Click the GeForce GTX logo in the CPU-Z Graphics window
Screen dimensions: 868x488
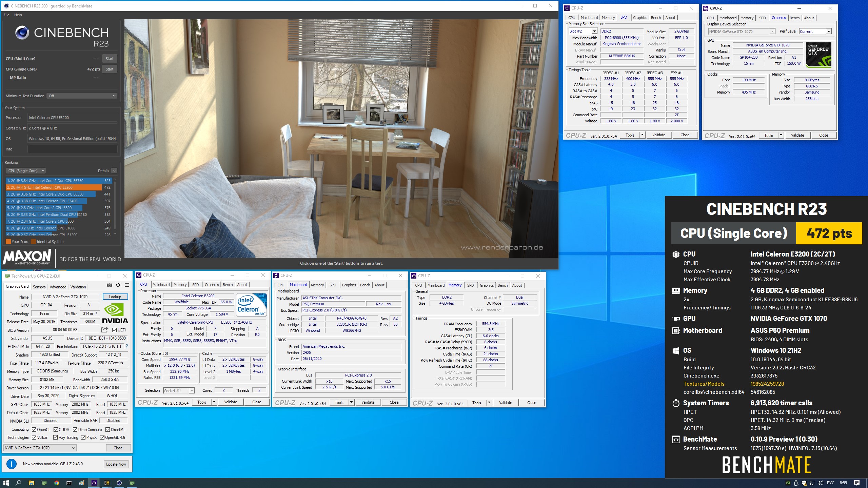click(818, 55)
